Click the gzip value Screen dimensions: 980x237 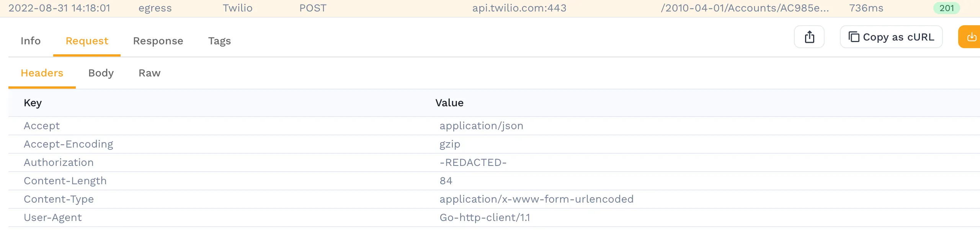pyautogui.click(x=450, y=144)
